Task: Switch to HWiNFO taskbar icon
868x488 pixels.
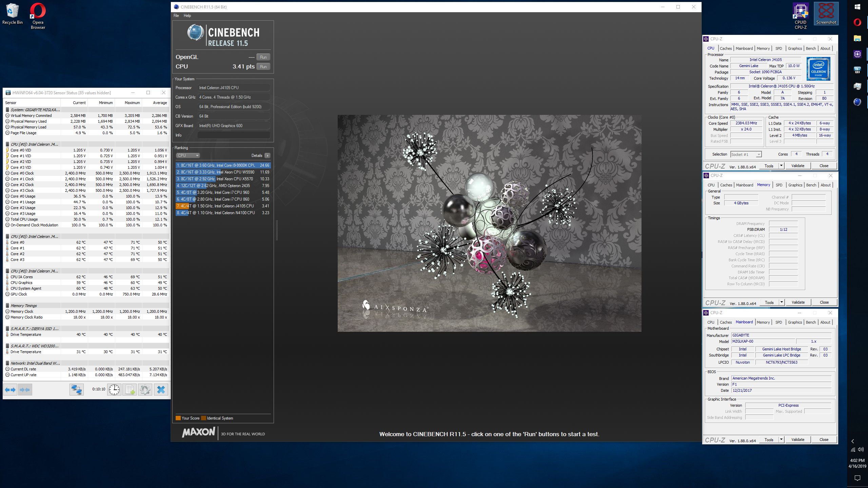Action: [x=857, y=70]
